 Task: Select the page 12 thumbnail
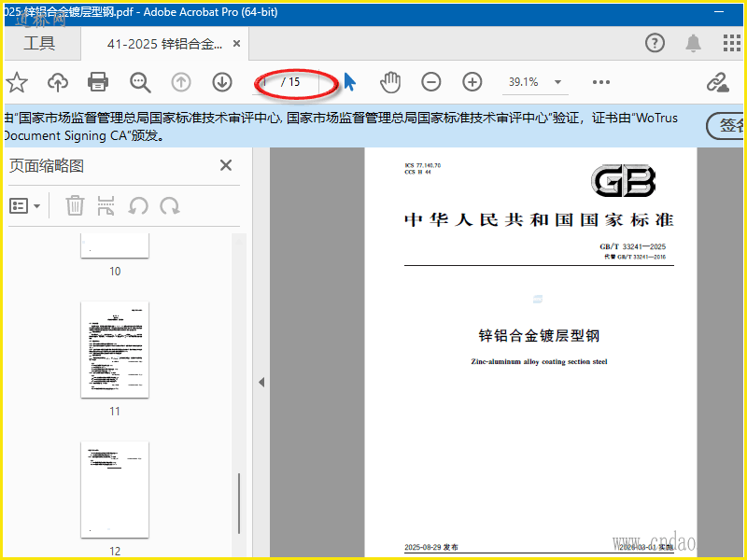click(115, 489)
